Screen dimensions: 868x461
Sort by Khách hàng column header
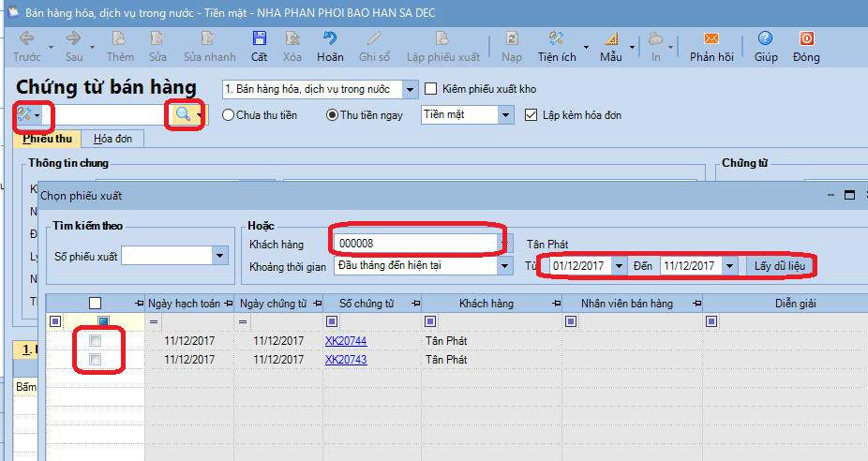[486, 304]
